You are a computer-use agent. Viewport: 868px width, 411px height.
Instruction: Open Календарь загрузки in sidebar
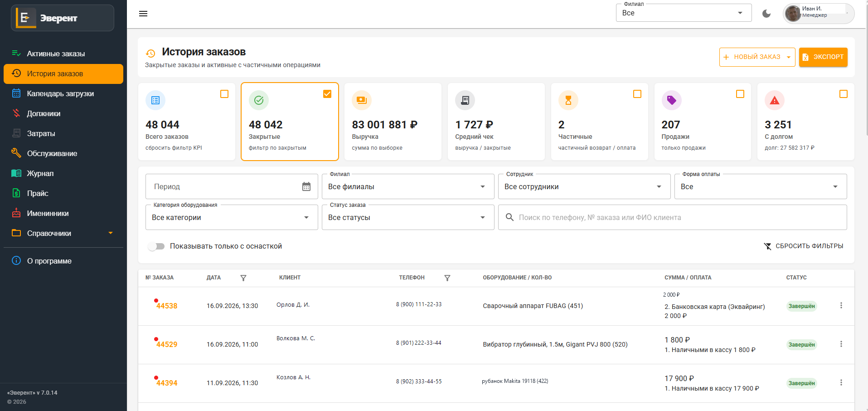tap(63, 93)
